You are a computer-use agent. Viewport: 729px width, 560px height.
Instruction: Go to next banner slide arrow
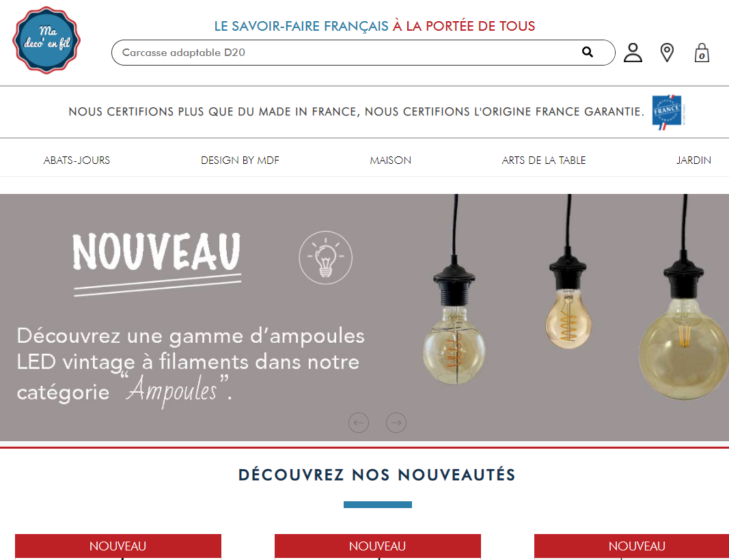click(x=396, y=423)
